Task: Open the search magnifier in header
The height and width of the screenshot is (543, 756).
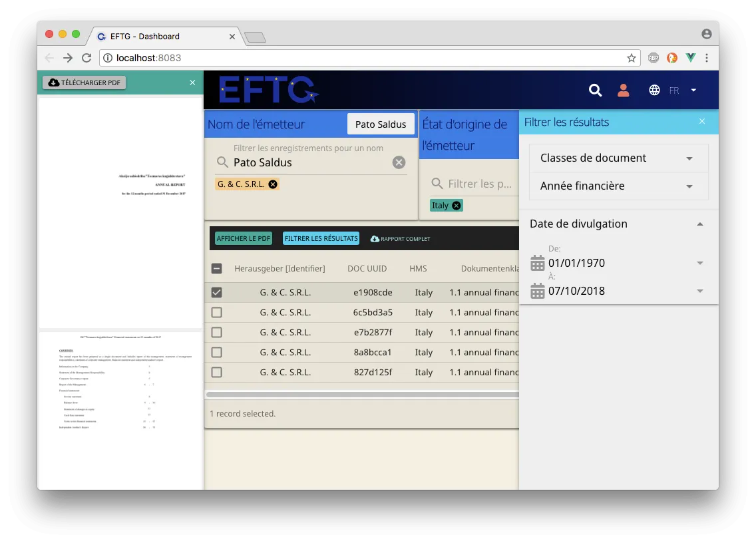Action: point(595,90)
